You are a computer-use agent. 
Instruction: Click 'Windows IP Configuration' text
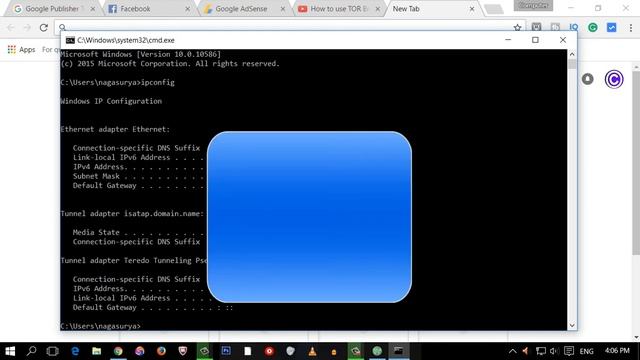tap(111, 101)
